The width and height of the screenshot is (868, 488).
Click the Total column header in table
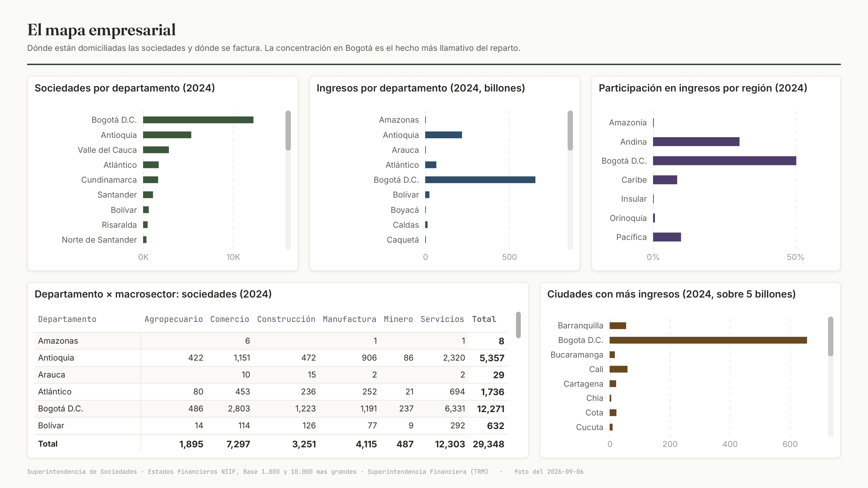[x=484, y=319]
